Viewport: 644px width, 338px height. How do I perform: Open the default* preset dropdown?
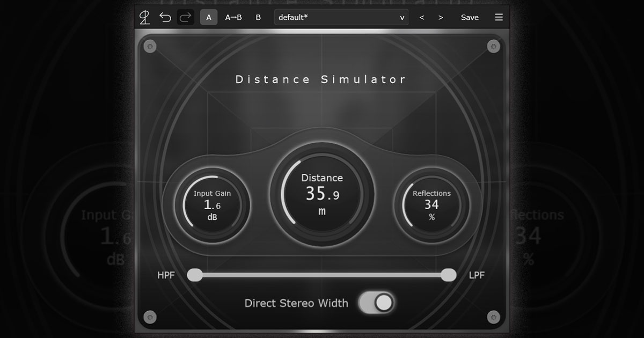coord(341,17)
